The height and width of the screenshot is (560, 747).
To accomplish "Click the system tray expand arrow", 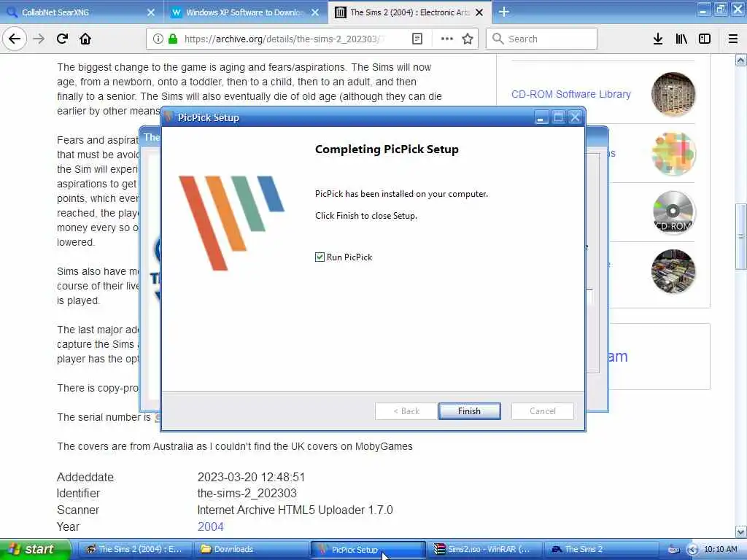I will click(x=693, y=549).
